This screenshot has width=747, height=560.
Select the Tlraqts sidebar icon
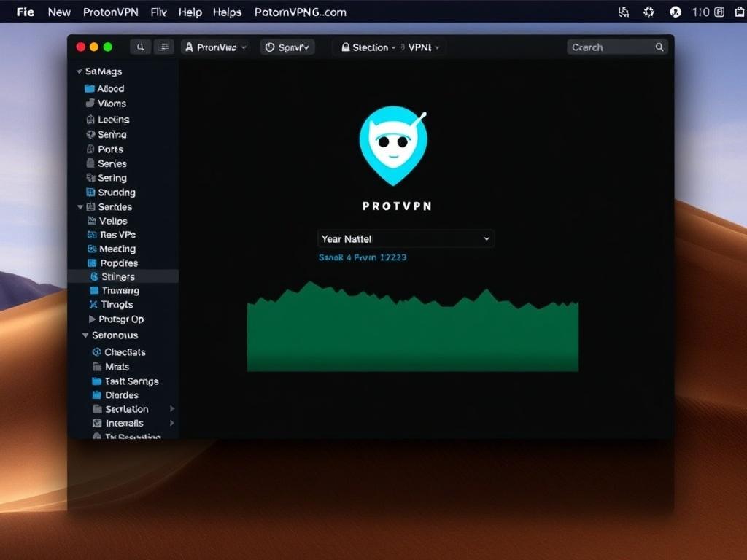click(93, 304)
